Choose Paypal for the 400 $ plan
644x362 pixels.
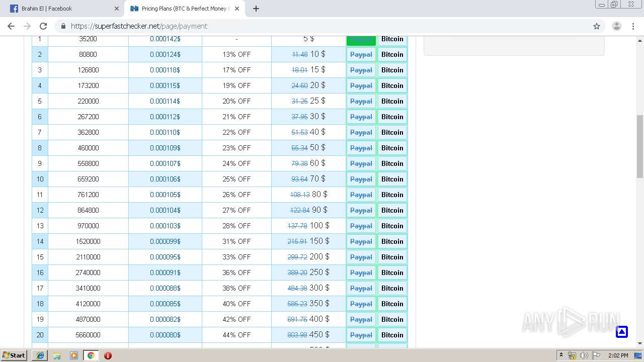361,319
